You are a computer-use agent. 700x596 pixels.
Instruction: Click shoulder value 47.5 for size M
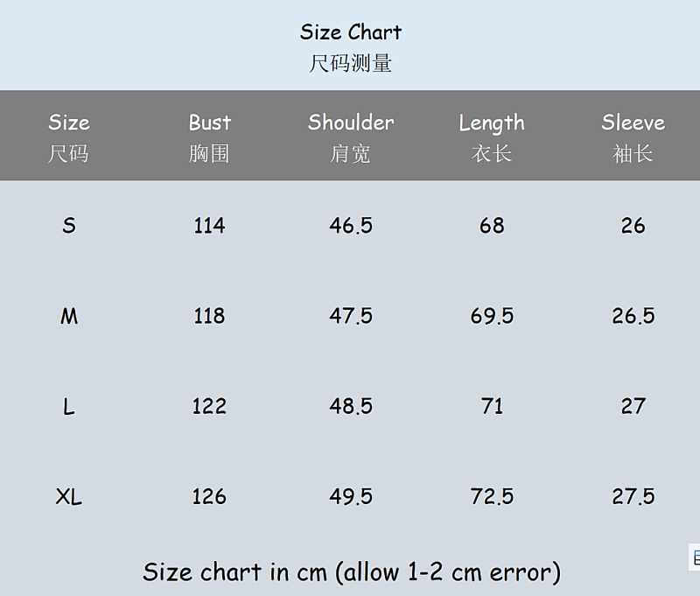coord(351,316)
